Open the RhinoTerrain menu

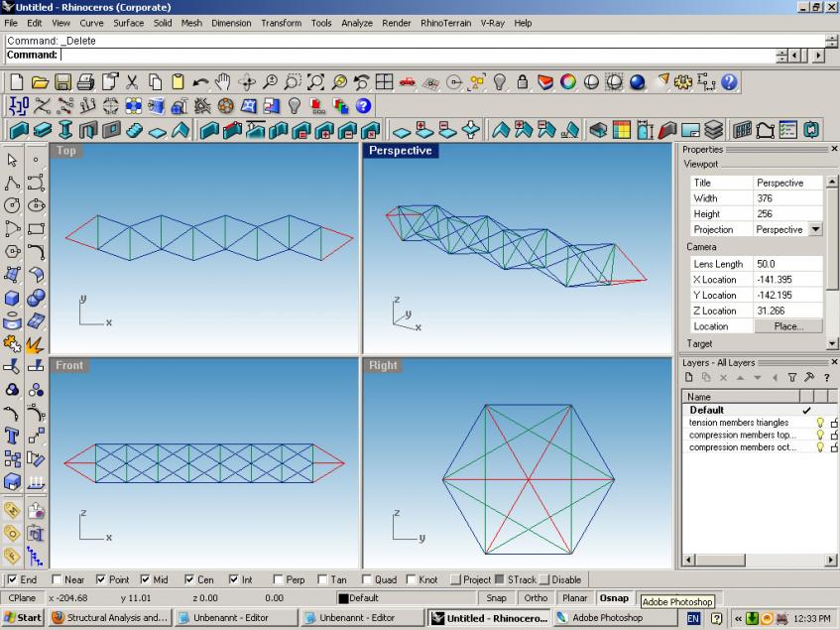tap(445, 23)
